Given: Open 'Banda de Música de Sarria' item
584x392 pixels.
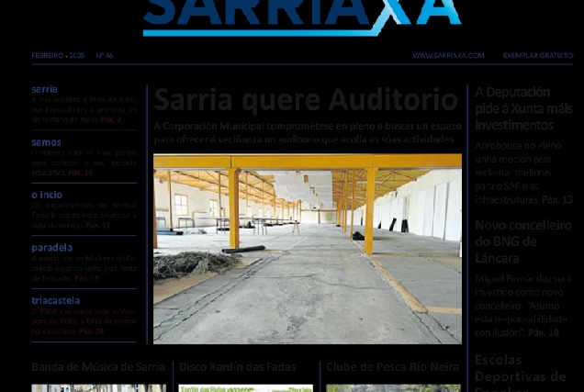Looking at the screenshot, I should [x=98, y=367].
